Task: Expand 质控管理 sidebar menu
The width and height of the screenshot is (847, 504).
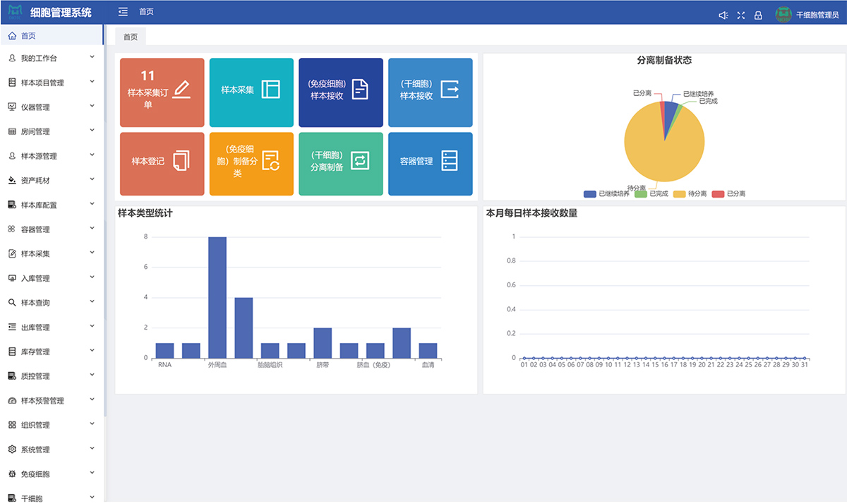Action: [x=52, y=376]
